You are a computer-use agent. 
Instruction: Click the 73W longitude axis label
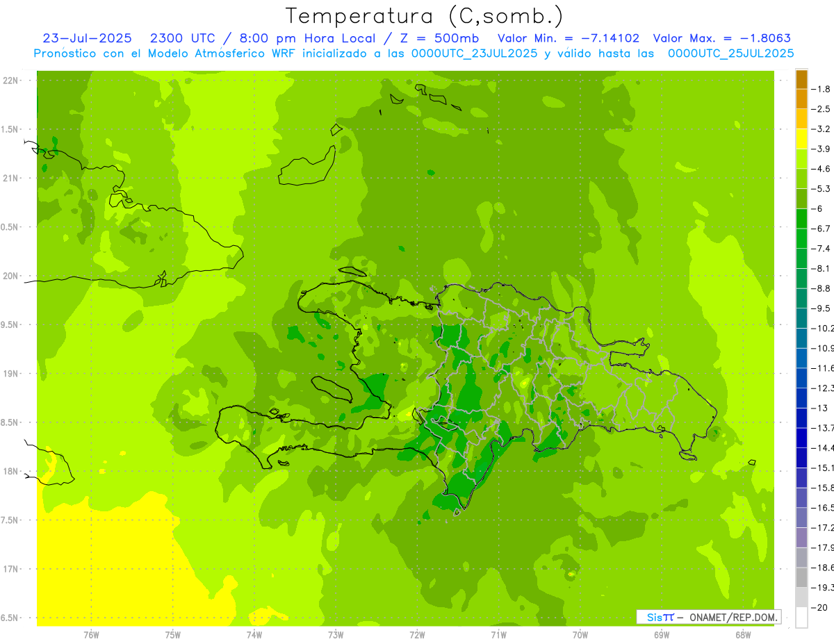(336, 635)
